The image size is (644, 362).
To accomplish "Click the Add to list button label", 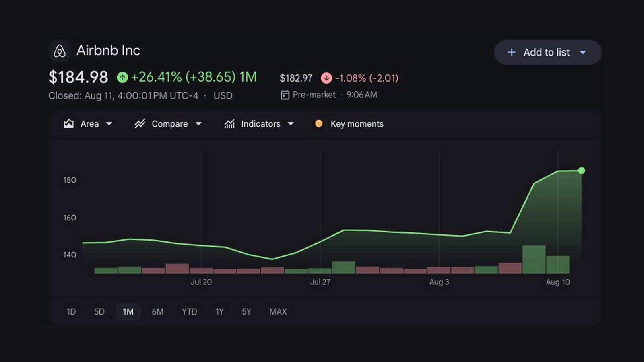I will point(547,52).
